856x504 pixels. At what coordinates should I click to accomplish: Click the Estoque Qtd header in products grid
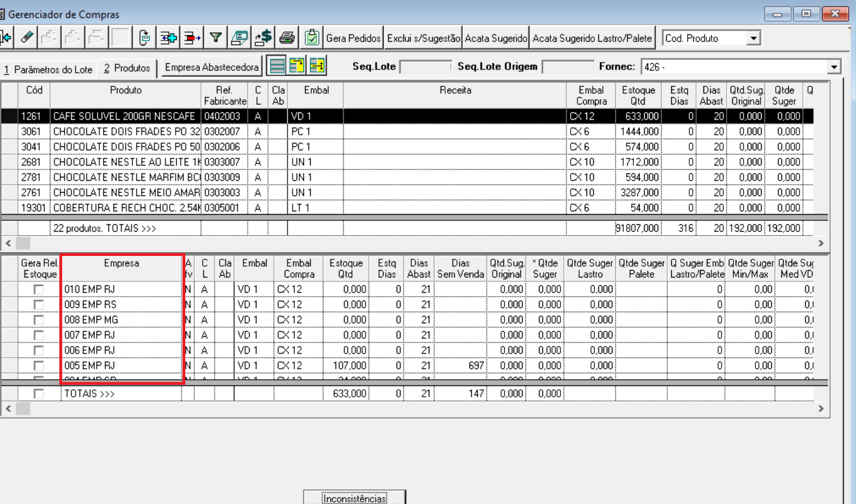(x=638, y=95)
